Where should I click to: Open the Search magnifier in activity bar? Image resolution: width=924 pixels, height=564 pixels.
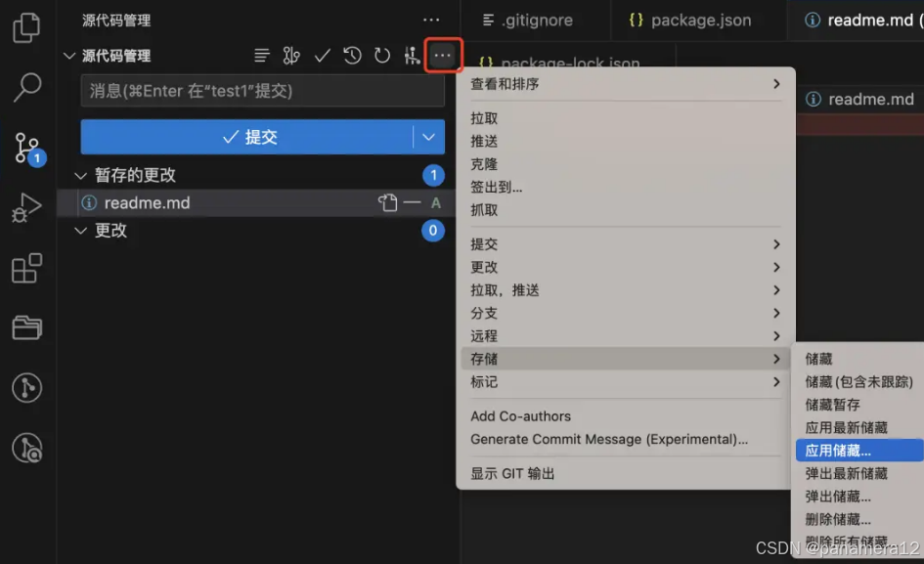coord(26,87)
